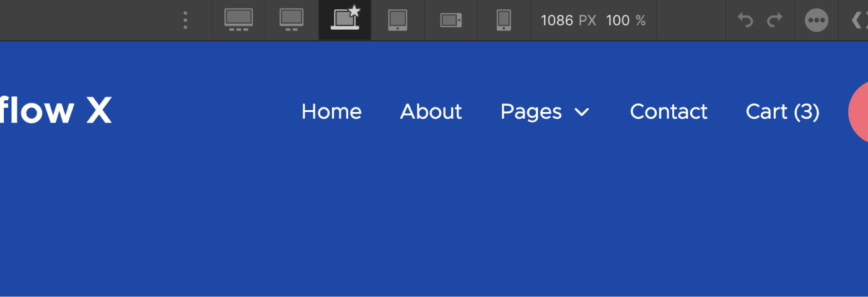Open the vertical three-dot breakpoint options
This screenshot has height=297, width=868.
185,20
